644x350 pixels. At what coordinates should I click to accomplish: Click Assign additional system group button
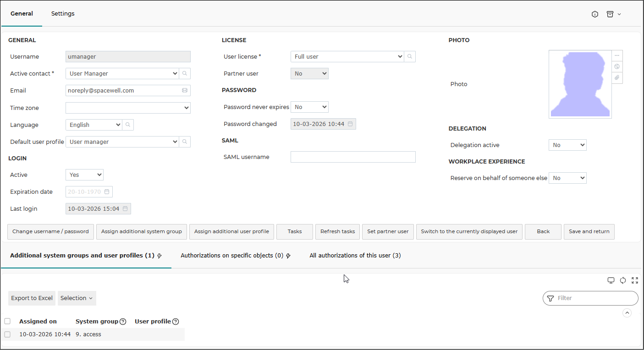coord(142,232)
